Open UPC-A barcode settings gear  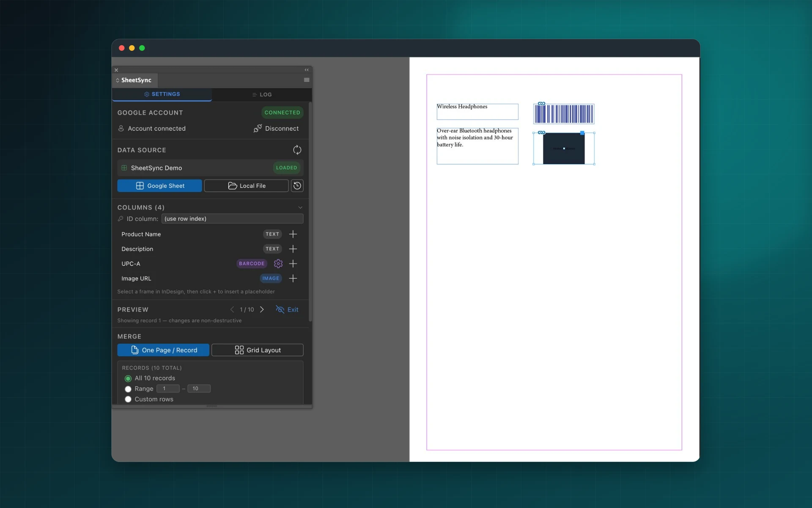click(278, 263)
